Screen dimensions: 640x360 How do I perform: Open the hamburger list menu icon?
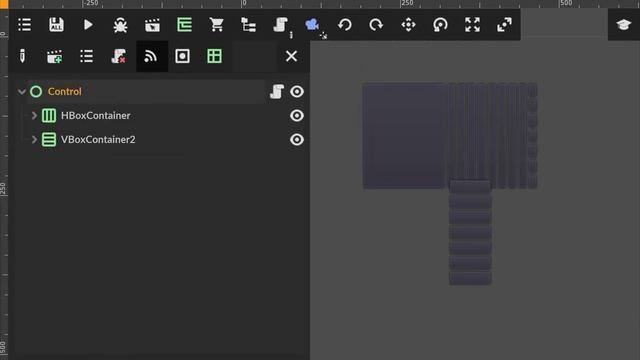24,25
